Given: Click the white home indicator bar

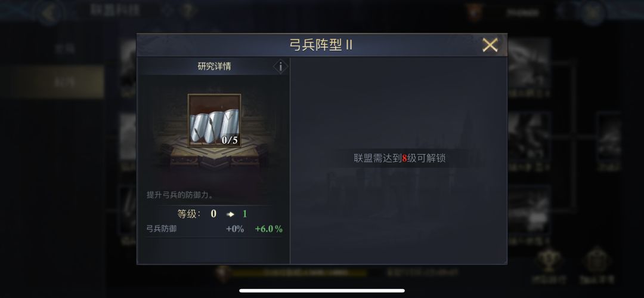Looking at the screenshot, I should 322,291.
